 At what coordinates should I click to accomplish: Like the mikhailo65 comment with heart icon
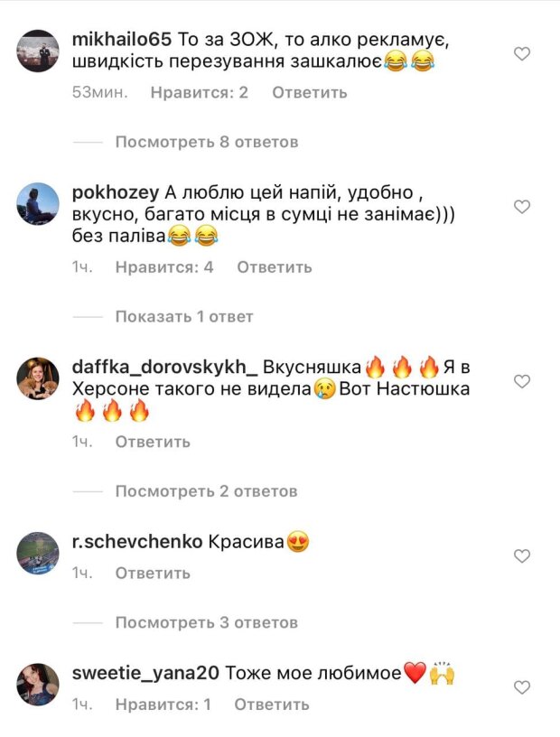point(522,54)
